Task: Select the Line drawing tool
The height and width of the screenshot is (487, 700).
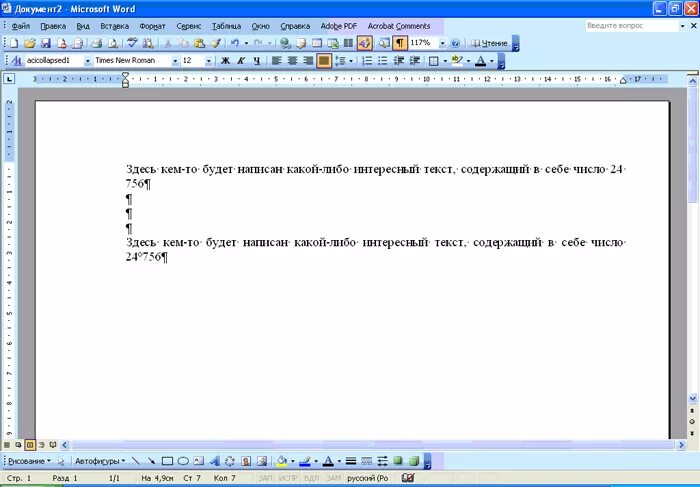Action: 136,461
